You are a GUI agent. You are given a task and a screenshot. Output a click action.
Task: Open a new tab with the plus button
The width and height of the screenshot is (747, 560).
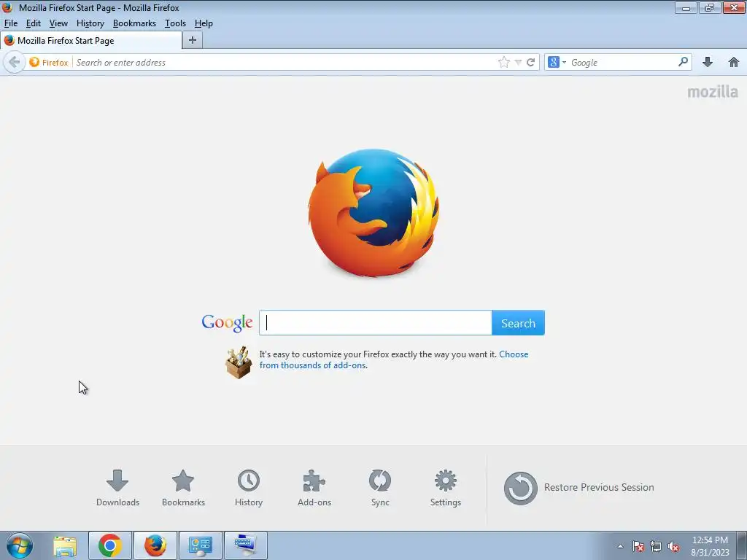(x=193, y=41)
